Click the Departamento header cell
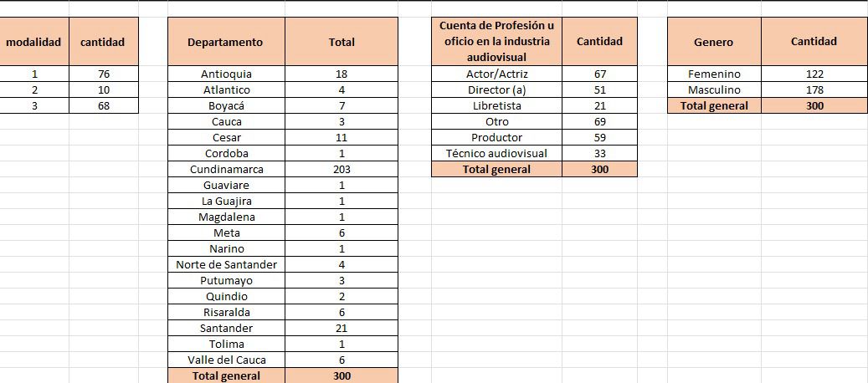Viewport: 868px width, 383px height. point(225,42)
